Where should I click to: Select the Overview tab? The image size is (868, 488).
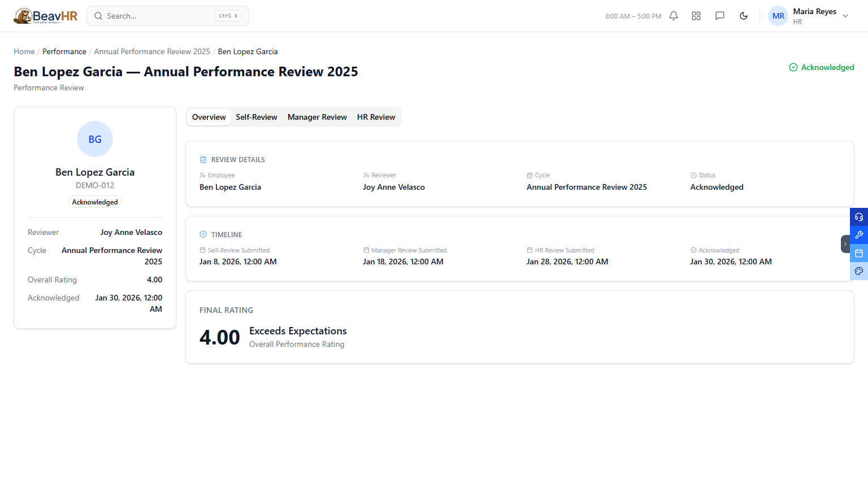coord(209,117)
